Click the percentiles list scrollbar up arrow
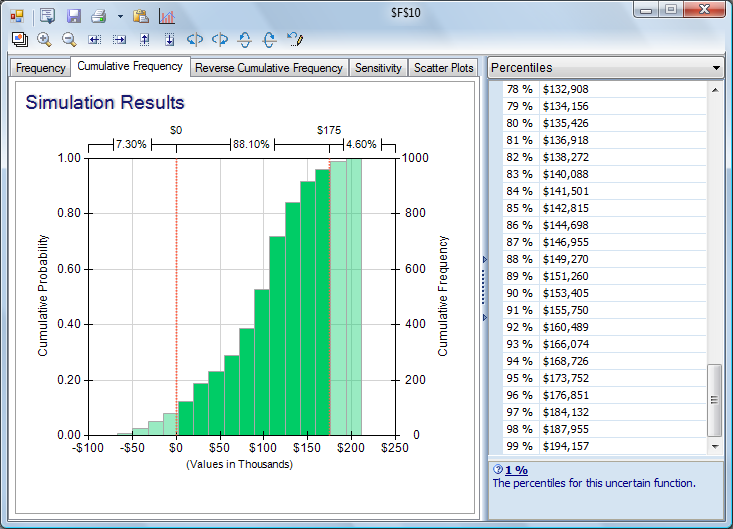This screenshot has width=733, height=529. click(x=714, y=90)
